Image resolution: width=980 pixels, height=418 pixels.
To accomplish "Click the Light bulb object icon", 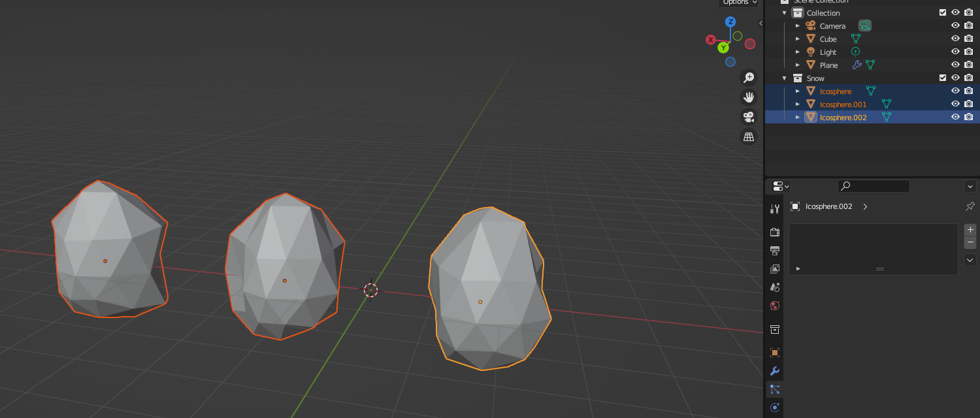I will [x=811, y=52].
